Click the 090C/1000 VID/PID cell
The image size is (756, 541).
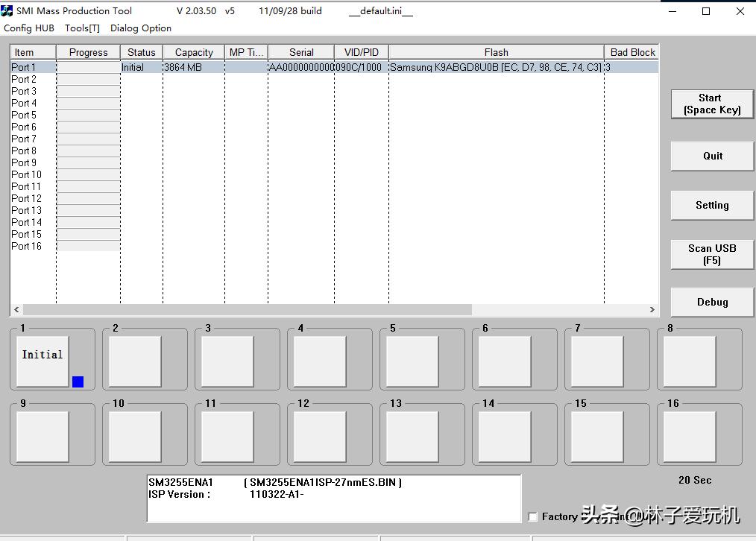362,67
